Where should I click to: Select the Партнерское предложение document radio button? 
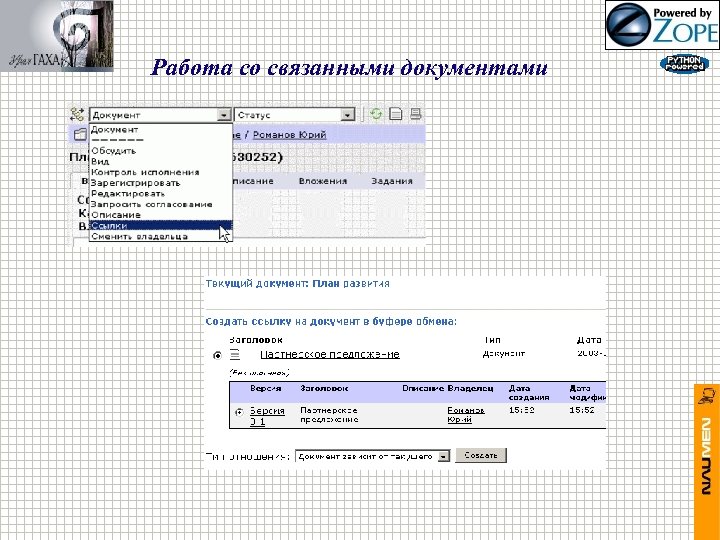click(218, 355)
